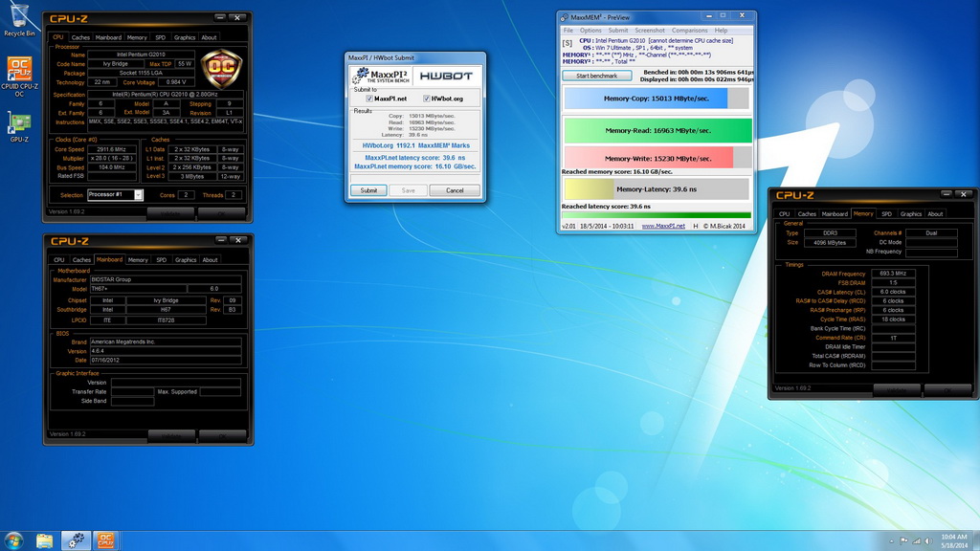
Task: Open Screenshot menu in MaxxMEM
Action: coord(650,30)
